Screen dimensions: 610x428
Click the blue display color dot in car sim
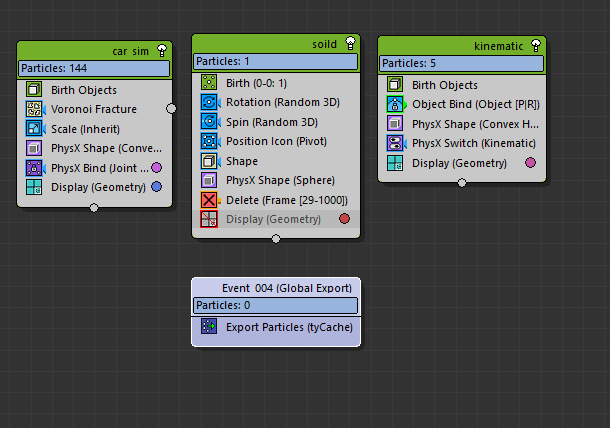(x=156, y=187)
